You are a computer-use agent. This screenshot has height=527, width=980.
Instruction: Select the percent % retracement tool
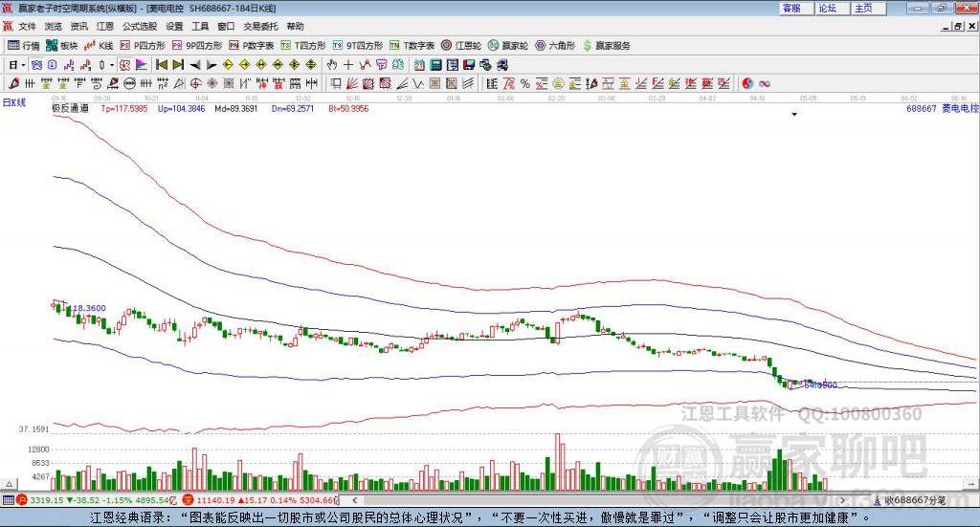tap(525, 83)
